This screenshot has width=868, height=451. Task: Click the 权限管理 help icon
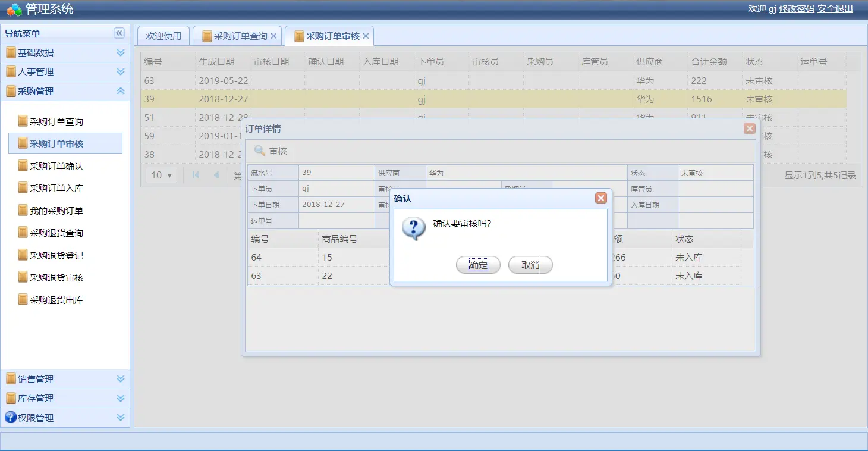coord(10,418)
